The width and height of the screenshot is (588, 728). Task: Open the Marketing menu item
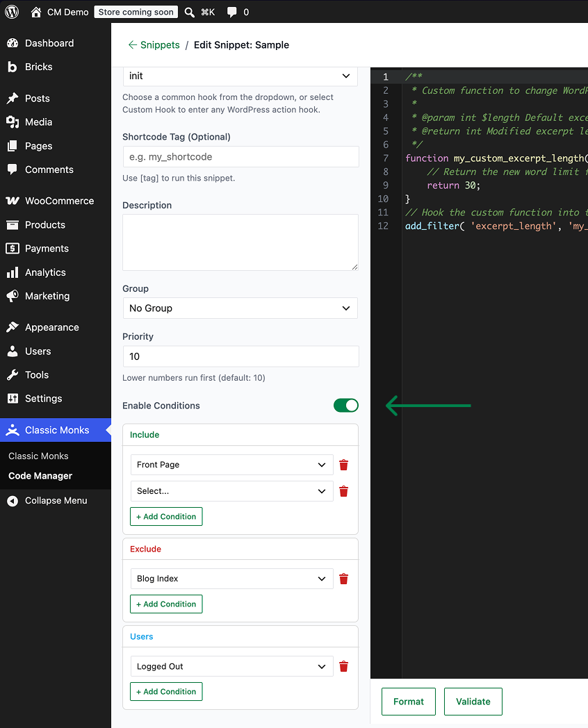56,296
